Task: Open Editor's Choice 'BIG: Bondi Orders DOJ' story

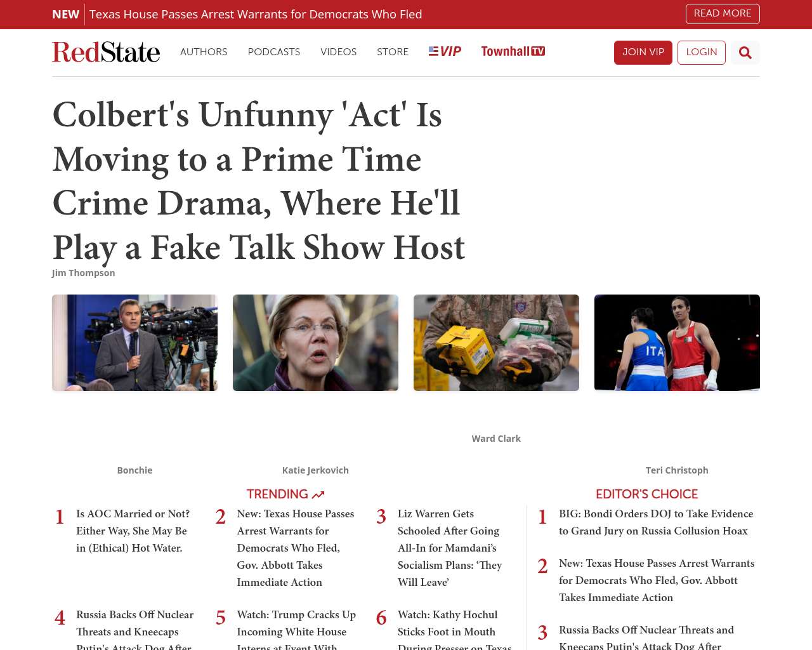Action: [x=656, y=522]
